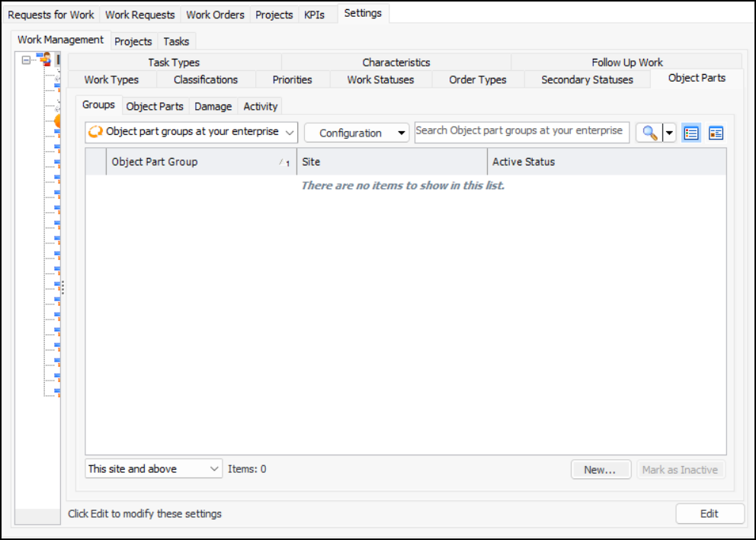
Task: Click 'Click Edit to modify these settings' text
Action: click(145, 514)
